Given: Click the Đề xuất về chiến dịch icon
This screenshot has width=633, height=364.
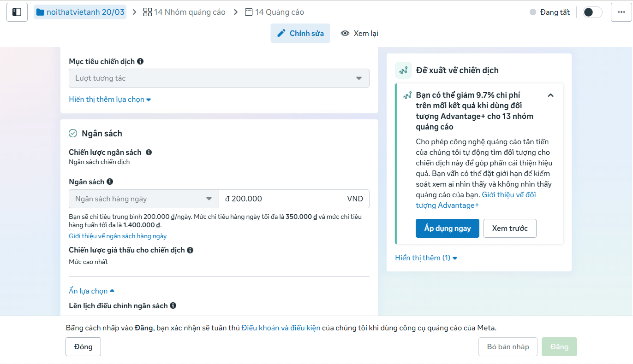Looking at the screenshot, I should pos(404,70).
